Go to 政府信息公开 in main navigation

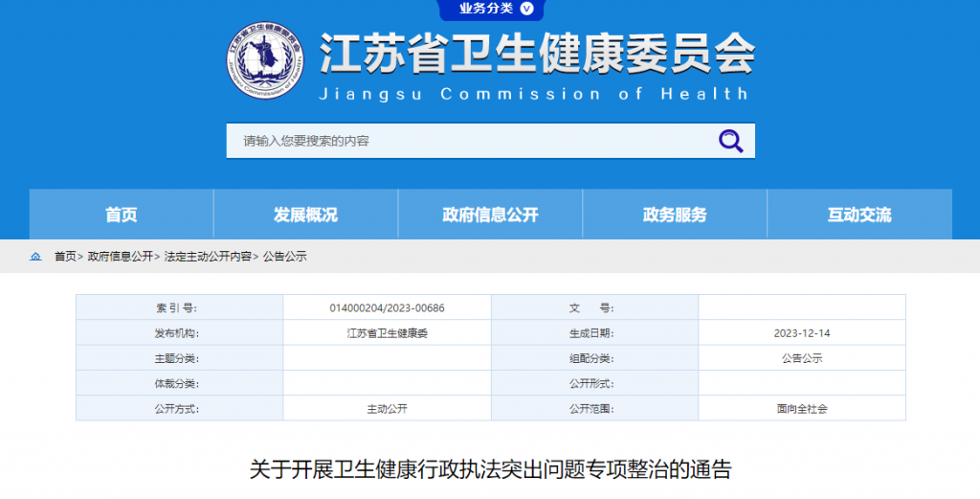[491, 215]
